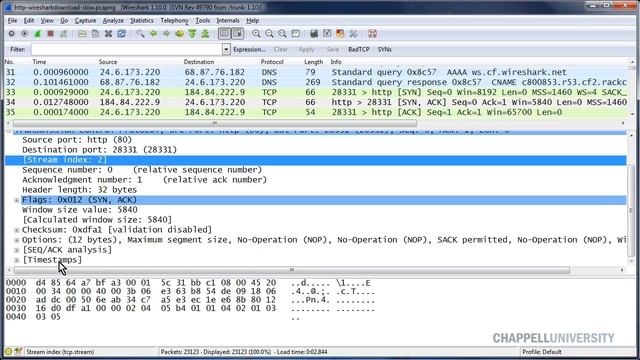Go back in packet history arrow

(153, 34)
